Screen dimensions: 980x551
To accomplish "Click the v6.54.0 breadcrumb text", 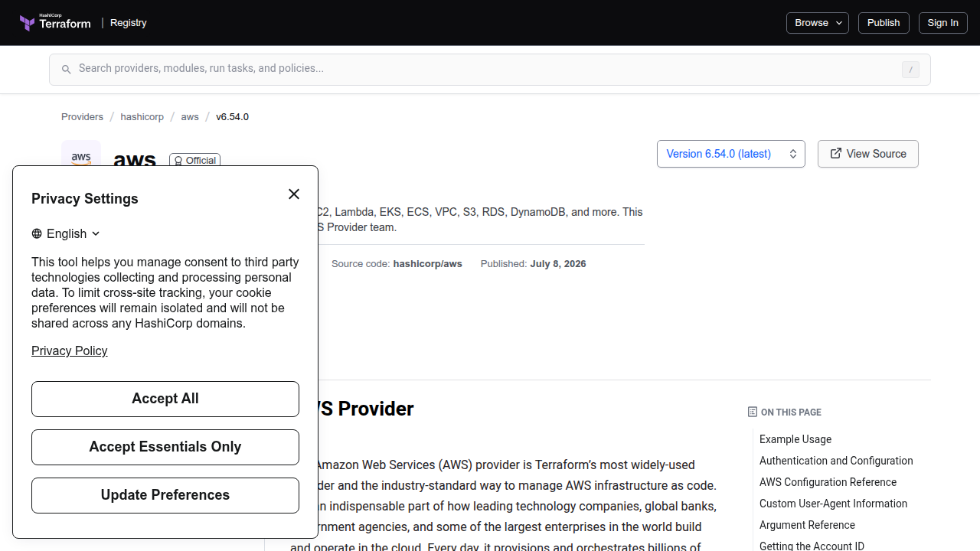I will (x=232, y=117).
